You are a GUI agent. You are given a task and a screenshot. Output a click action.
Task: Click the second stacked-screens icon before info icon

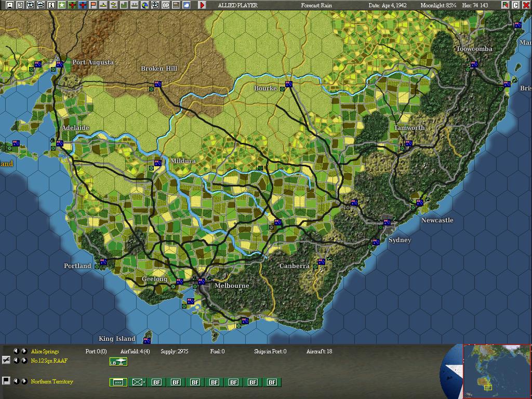pos(41,5)
